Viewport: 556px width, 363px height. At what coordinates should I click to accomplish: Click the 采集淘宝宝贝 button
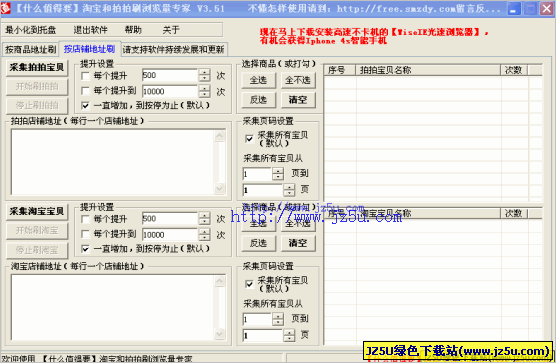tap(37, 212)
